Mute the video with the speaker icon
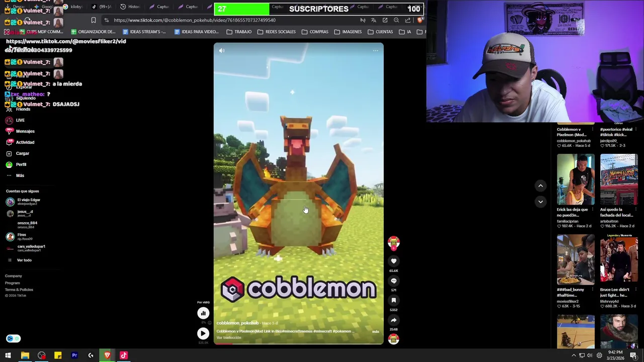 pos(222,50)
